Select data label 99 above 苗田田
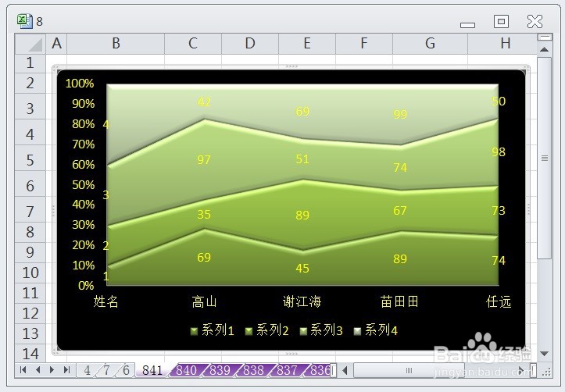Viewport: 565px width, 392px height. point(400,115)
